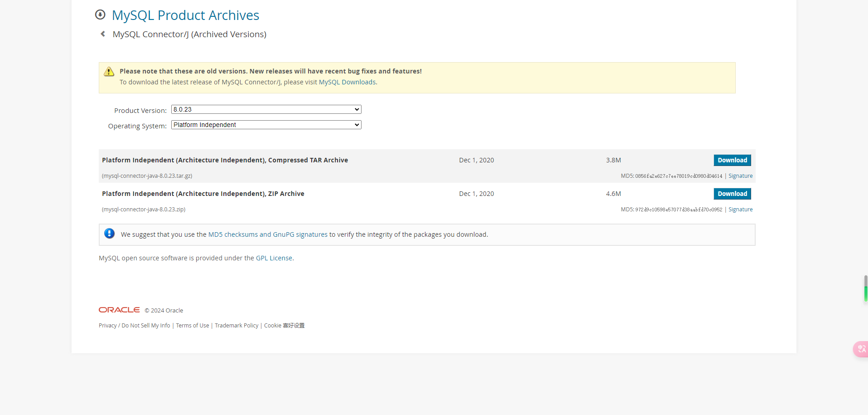868x415 pixels.
Task: Click the back arrow next to MySQL Connector/J
Action: [103, 34]
